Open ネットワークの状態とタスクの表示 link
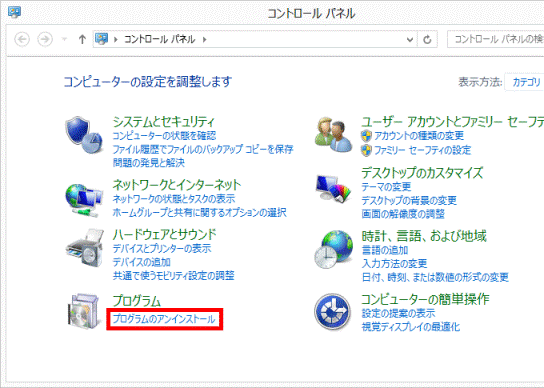 (173, 199)
